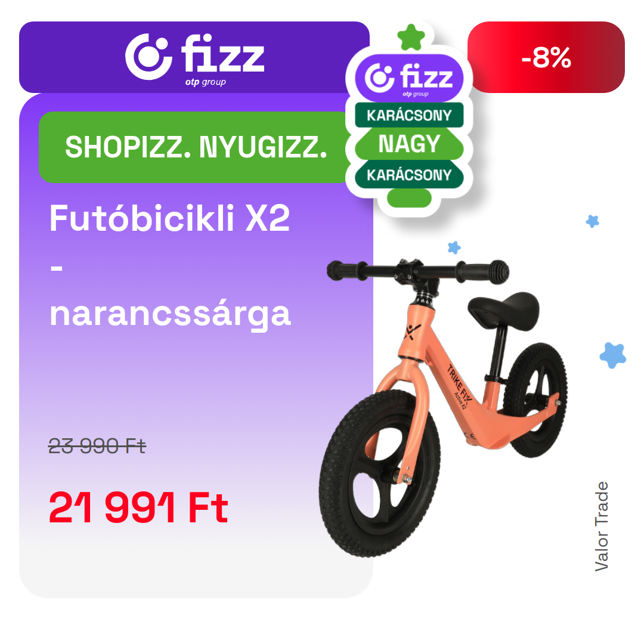The height and width of the screenshot is (644, 644).
Task: Click the blue star at upper right
Action: (592, 221)
